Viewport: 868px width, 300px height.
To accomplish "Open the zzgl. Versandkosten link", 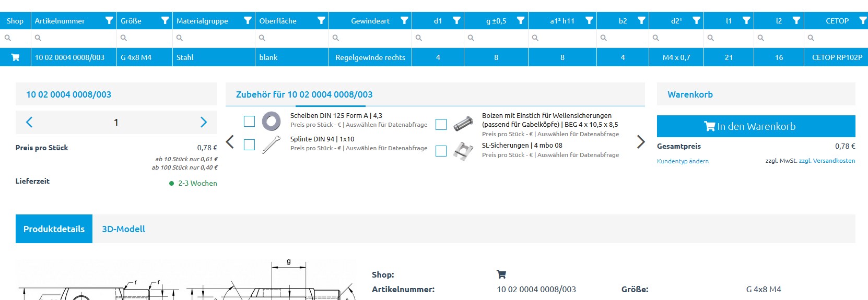I will [x=827, y=161].
